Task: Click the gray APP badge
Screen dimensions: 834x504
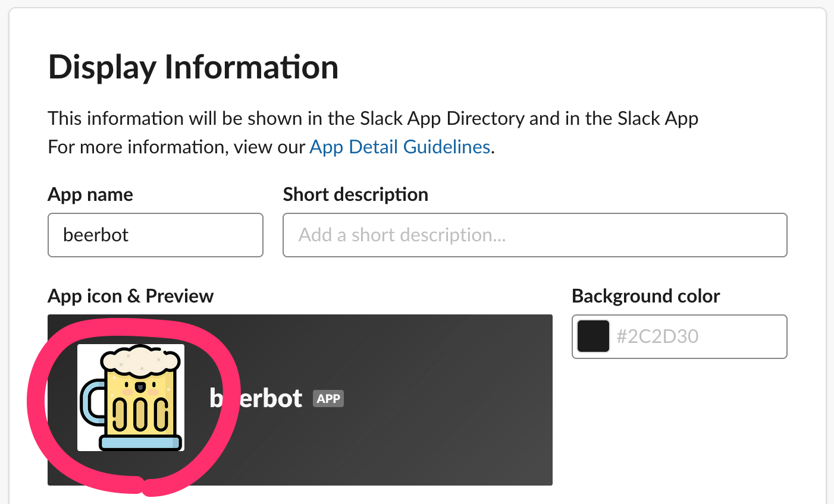Action: pos(328,399)
